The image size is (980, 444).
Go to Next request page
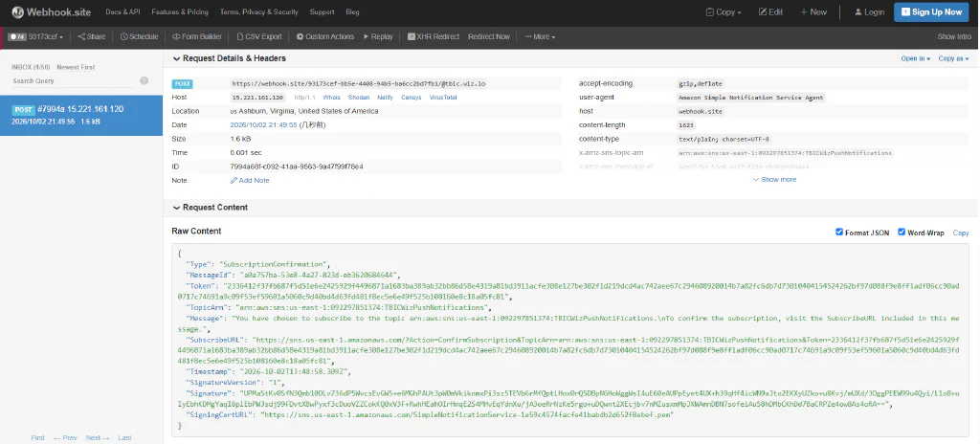98,437
